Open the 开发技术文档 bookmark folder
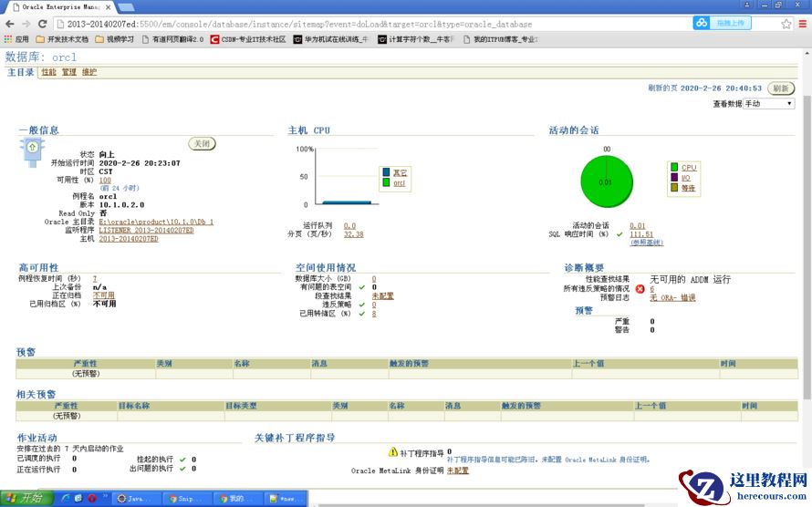The height and width of the screenshot is (507, 812). (62, 39)
